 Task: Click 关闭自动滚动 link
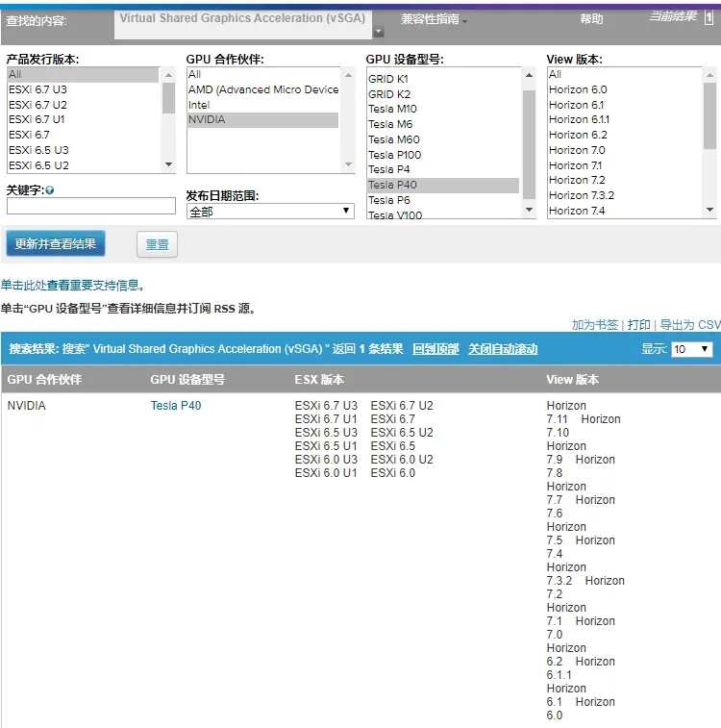[x=503, y=349]
